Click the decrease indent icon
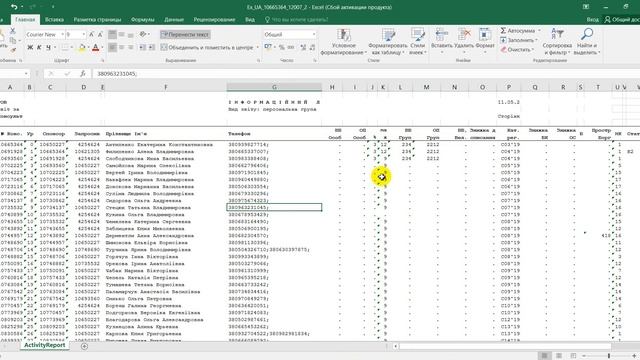 tap(142, 48)
